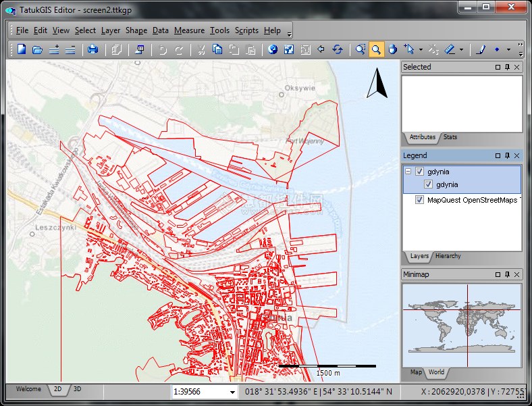Float the Minimap panel with square icon
The image size is (532, 406).
[x=498, y=274]
